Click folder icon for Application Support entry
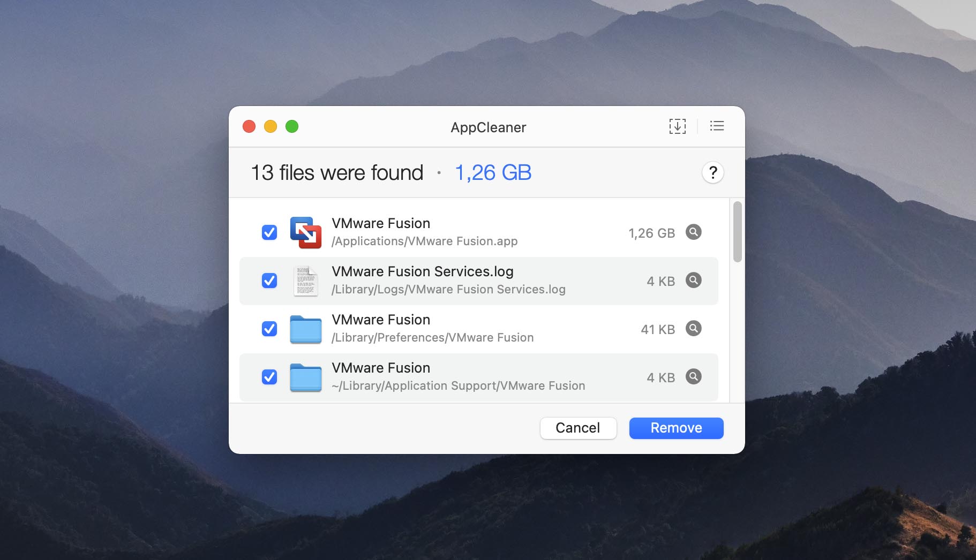This screenshot has height=560, width=976. point(305,377)
